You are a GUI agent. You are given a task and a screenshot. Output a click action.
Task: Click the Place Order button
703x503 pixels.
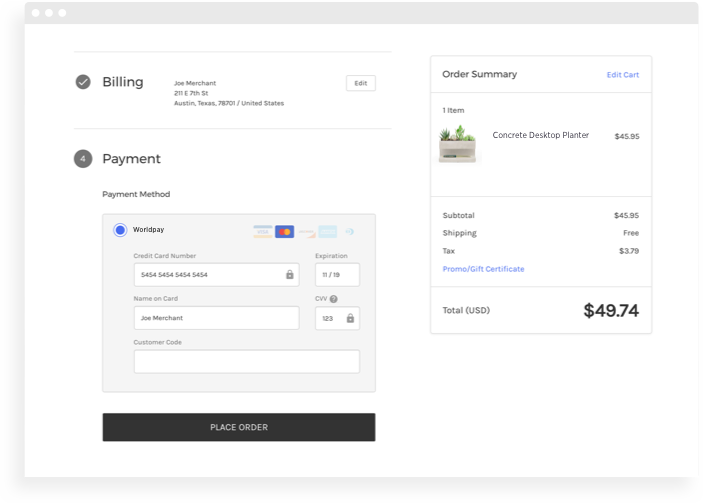(239, 427)
